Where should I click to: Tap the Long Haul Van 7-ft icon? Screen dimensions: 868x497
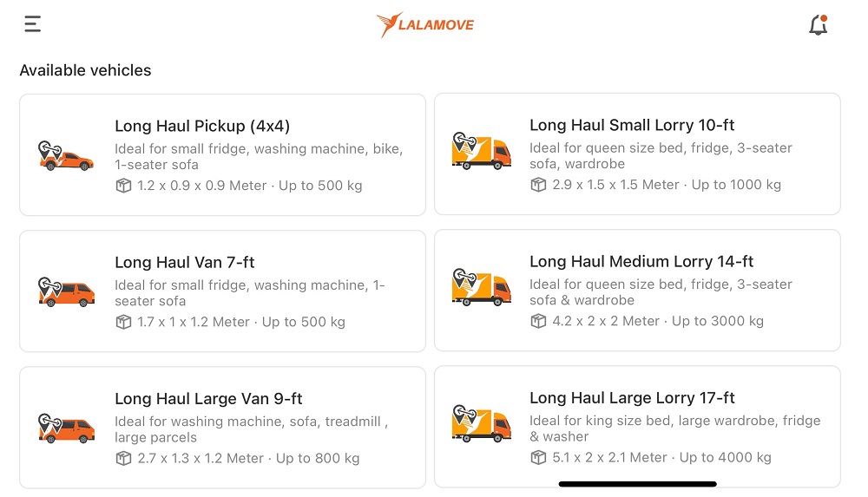coord(66,292)
